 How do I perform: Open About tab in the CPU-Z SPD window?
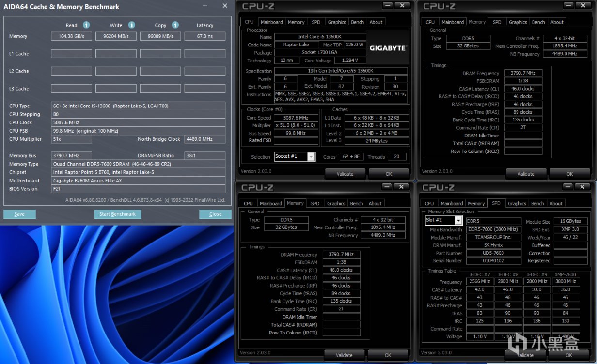(x=556, y=204)
